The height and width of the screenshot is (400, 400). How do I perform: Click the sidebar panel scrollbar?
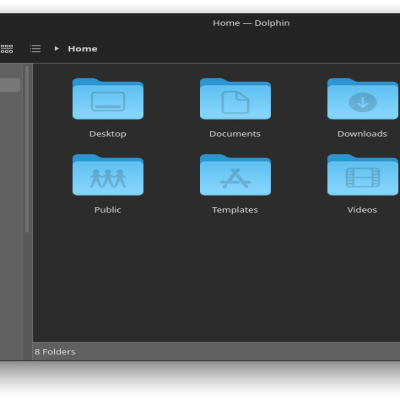click(27, 149)
